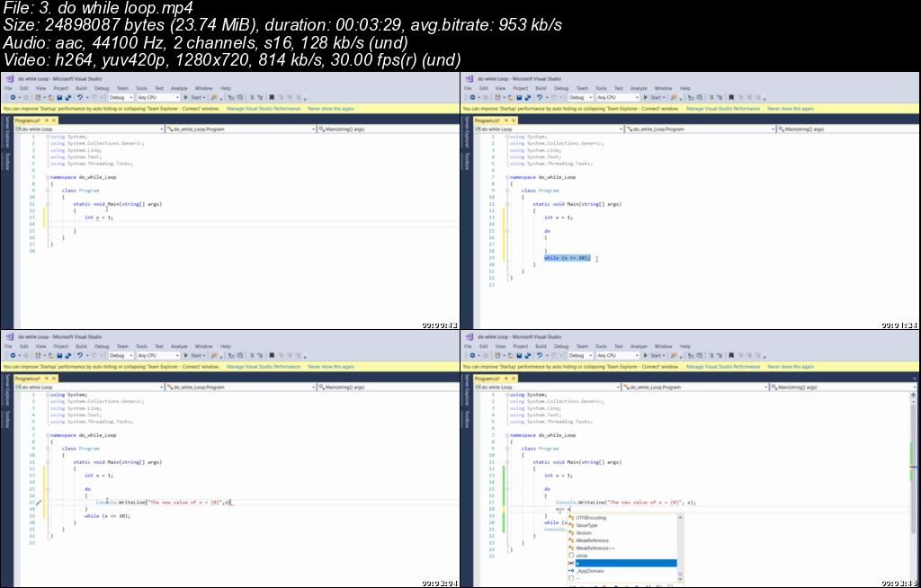
Task: Click Manage Visual Studio Performance link, bottom-left frame
Action: 264,367
